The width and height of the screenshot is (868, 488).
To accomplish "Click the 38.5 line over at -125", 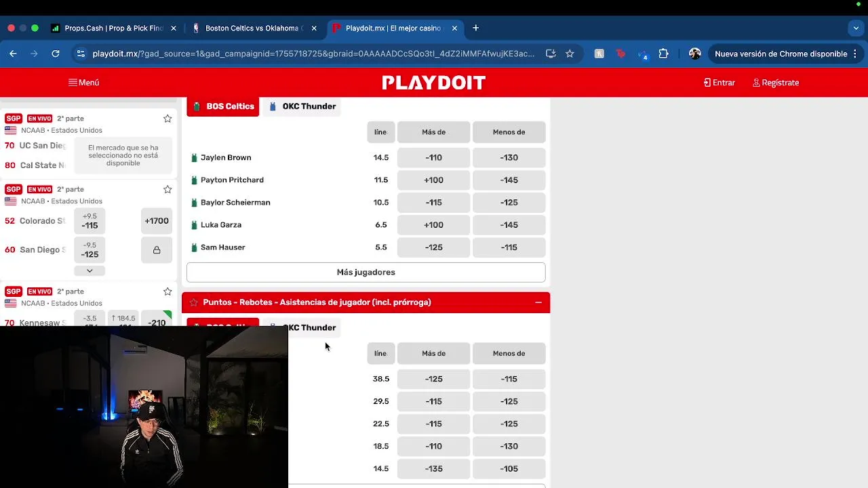I will click(433, 379).
